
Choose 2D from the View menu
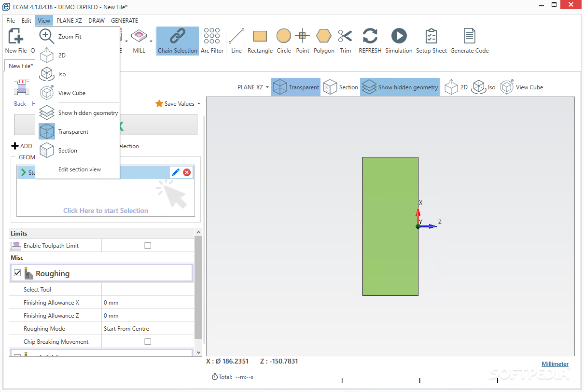coord(77,56)
